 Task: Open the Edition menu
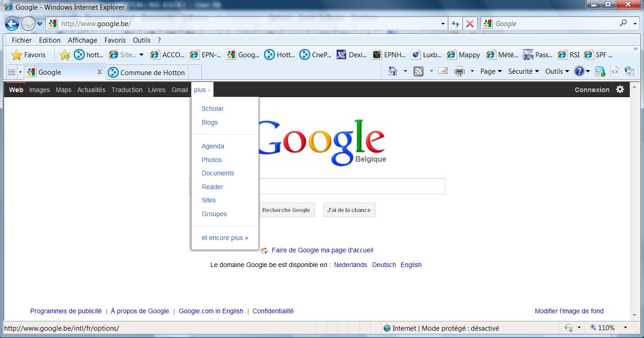(50, 40)
